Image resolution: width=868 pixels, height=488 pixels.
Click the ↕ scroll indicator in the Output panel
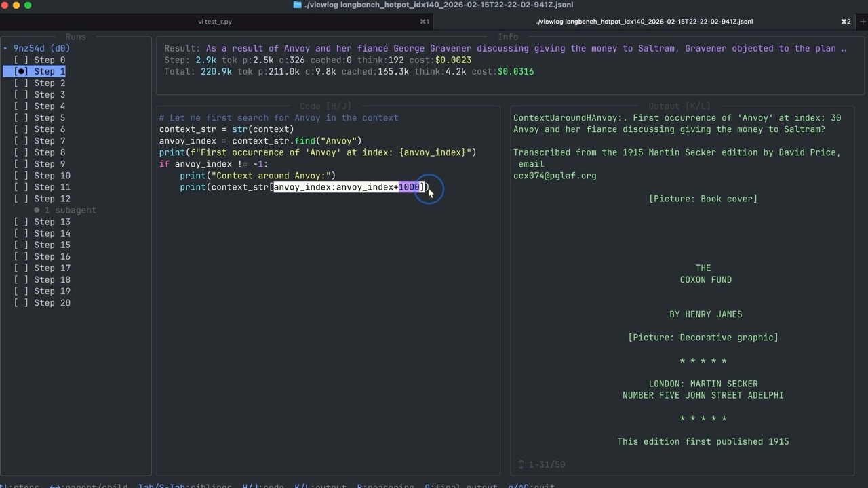522,464
